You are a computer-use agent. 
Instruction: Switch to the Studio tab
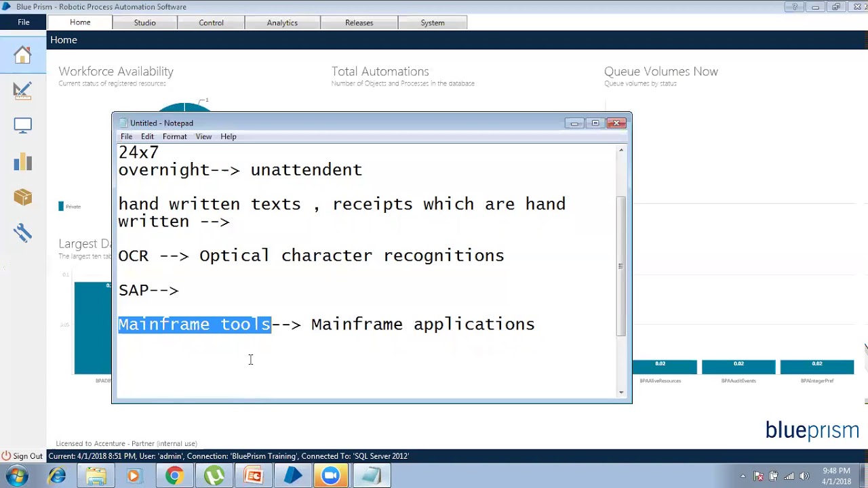click(x=145, y=23)
